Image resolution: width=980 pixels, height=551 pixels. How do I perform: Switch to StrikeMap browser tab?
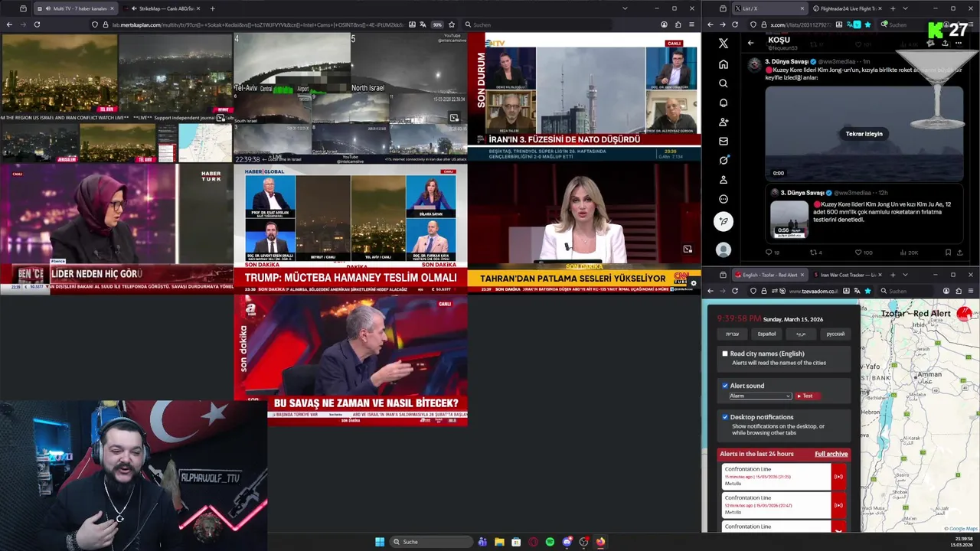165,8
